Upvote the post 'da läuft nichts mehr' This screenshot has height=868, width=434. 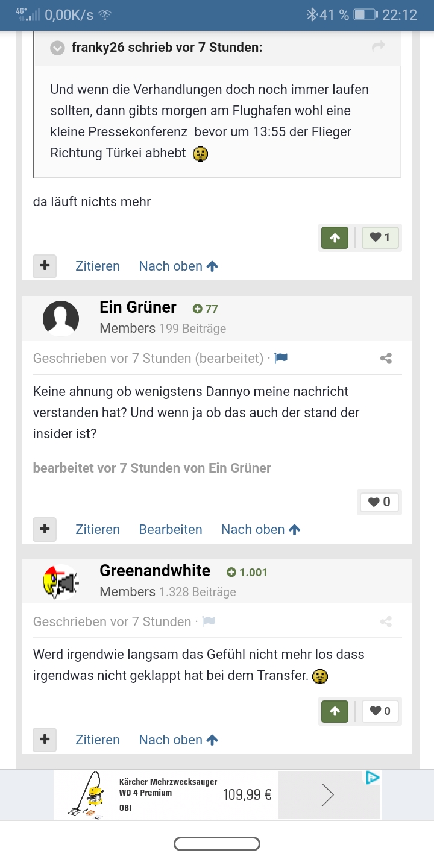(335, 237)
